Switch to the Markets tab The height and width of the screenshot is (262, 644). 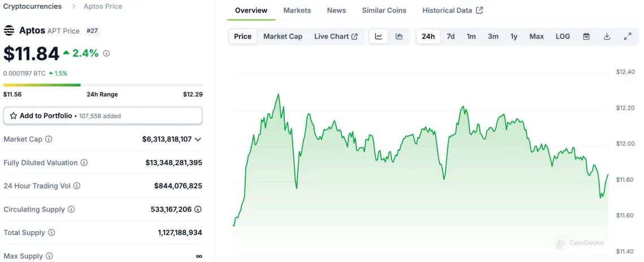coord(297,10)
